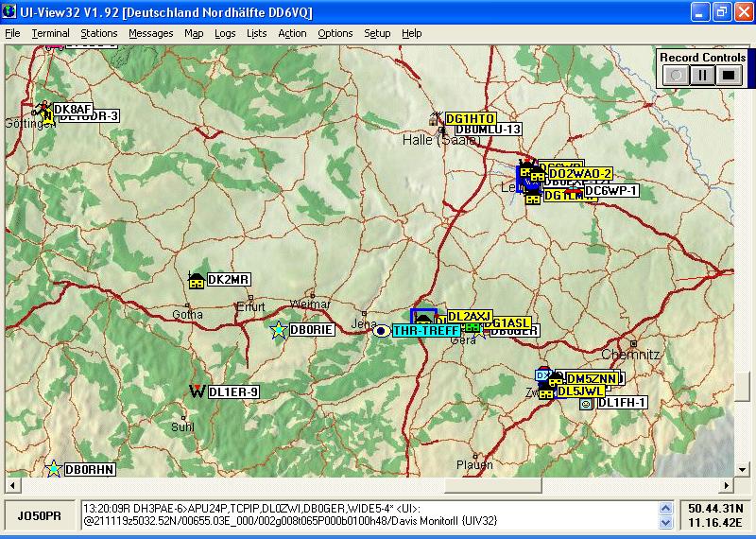Open the Messages menu
Image resolution: width=756 pixels, height=539 pixels.
pos(151,33)
